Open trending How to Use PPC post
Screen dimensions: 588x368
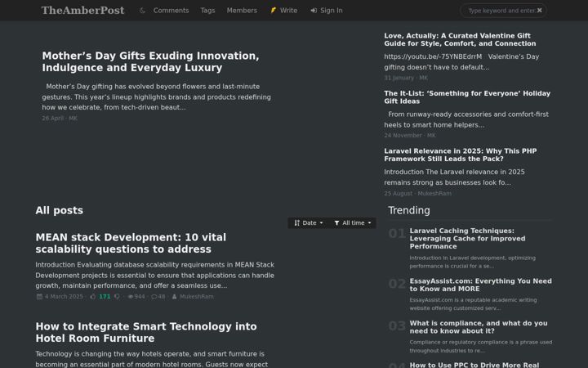(474, 365)
